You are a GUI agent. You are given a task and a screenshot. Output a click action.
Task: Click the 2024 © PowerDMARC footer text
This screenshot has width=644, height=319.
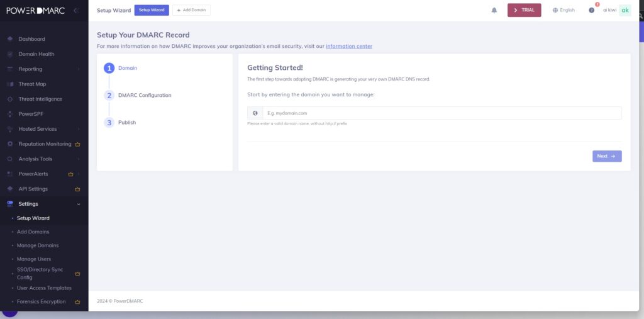(x=120, y=301)
